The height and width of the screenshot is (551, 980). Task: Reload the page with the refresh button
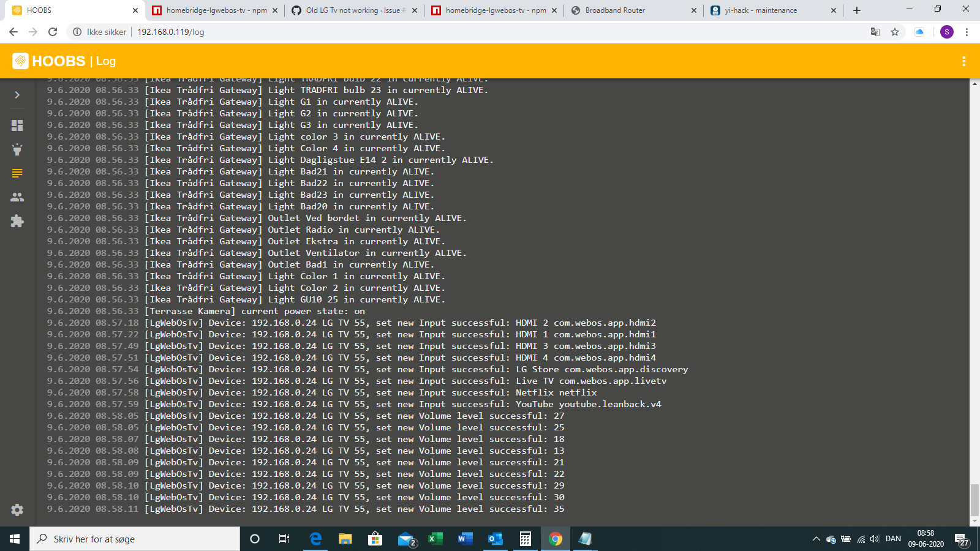[x=54, y=32]
